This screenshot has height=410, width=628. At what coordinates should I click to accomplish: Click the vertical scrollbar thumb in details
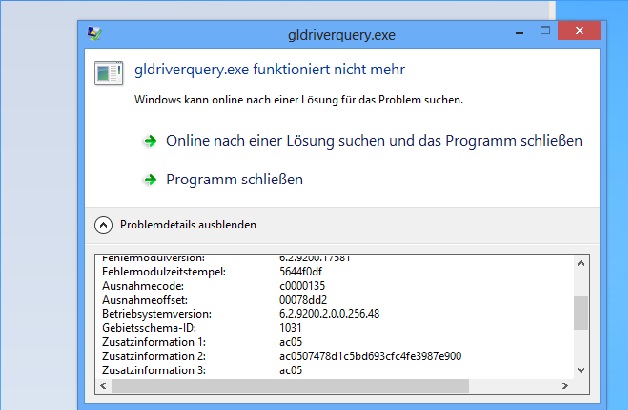580,313
